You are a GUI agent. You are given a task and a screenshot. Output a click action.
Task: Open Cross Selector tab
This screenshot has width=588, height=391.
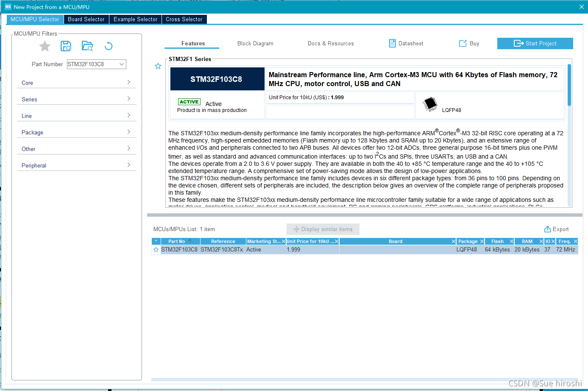point(184,19)
